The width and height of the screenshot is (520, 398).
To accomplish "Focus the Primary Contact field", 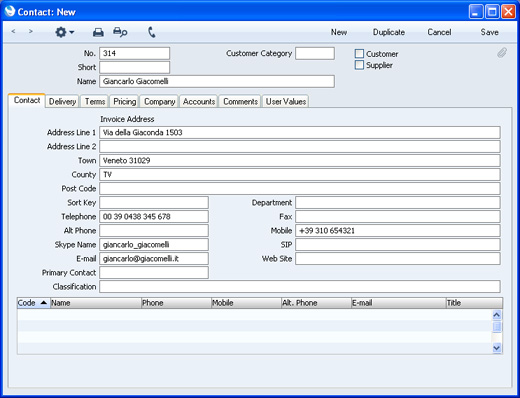I will pos(154,273).
